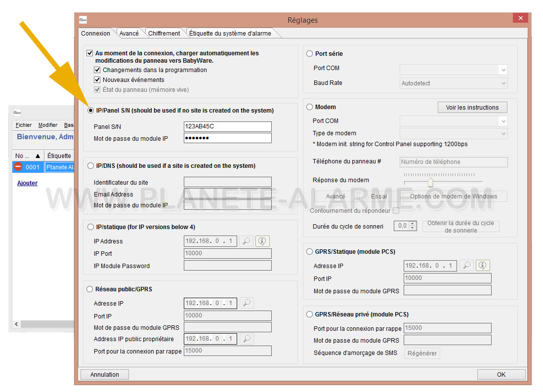This screenshot has width=543, height=392.
Task: Click Mot de passe du module GPRS under GPRS/Statique
Action: tap(448, 290)
